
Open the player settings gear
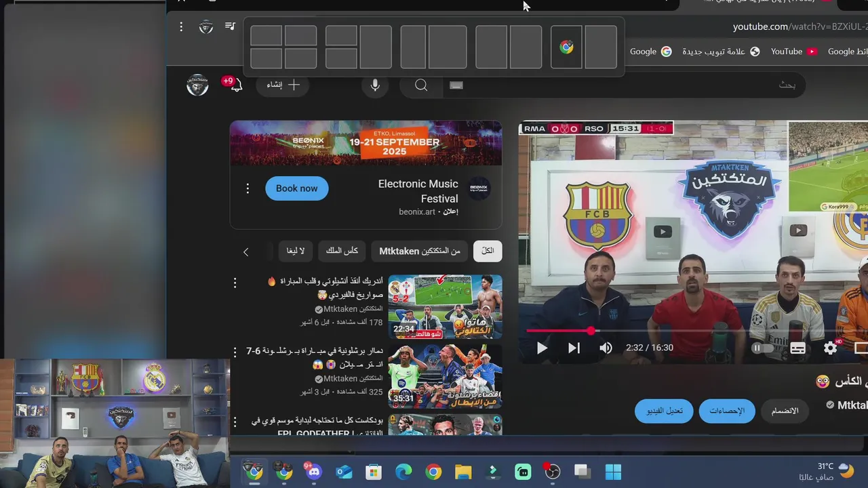coord(830,348)
